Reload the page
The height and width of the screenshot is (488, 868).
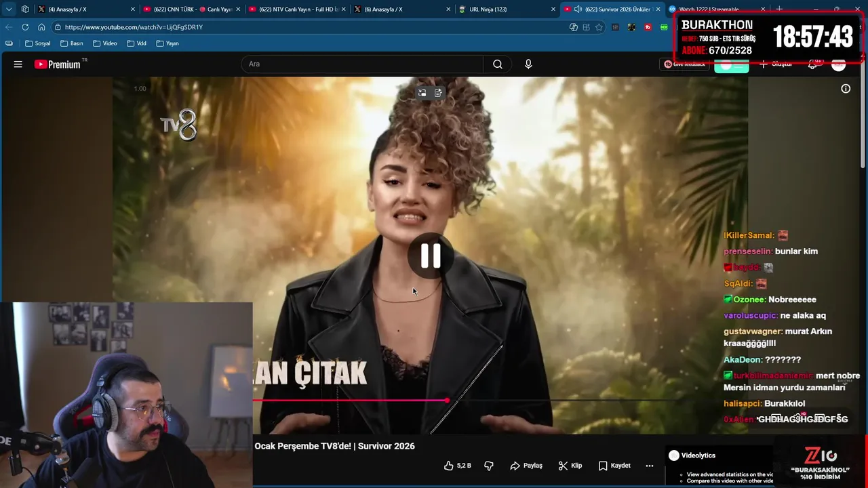tap(25, 27)
